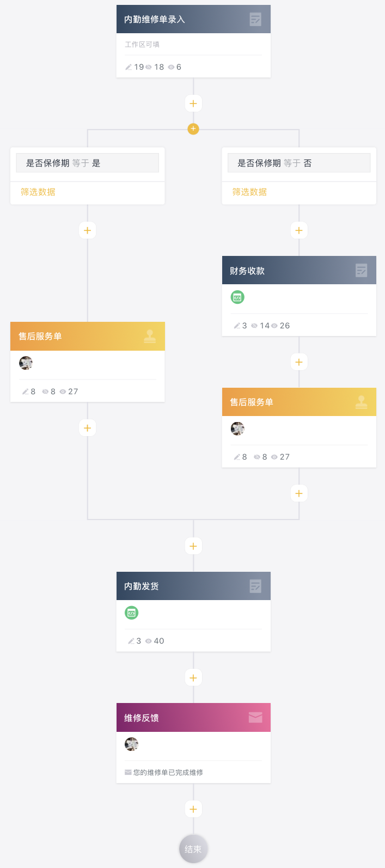Add a node above 内勤发货

[x=193, y=546]
